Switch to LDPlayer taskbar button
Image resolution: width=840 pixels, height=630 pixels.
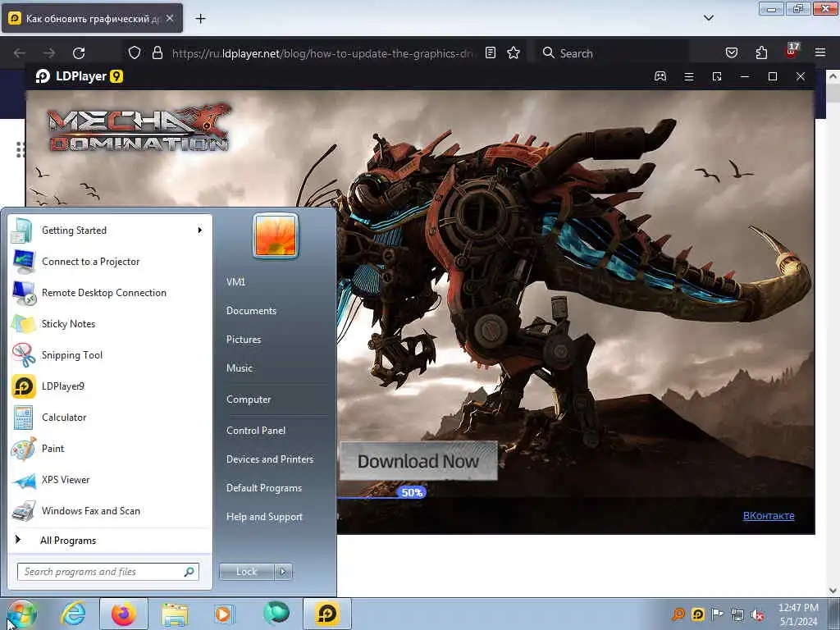pos(327,614)
